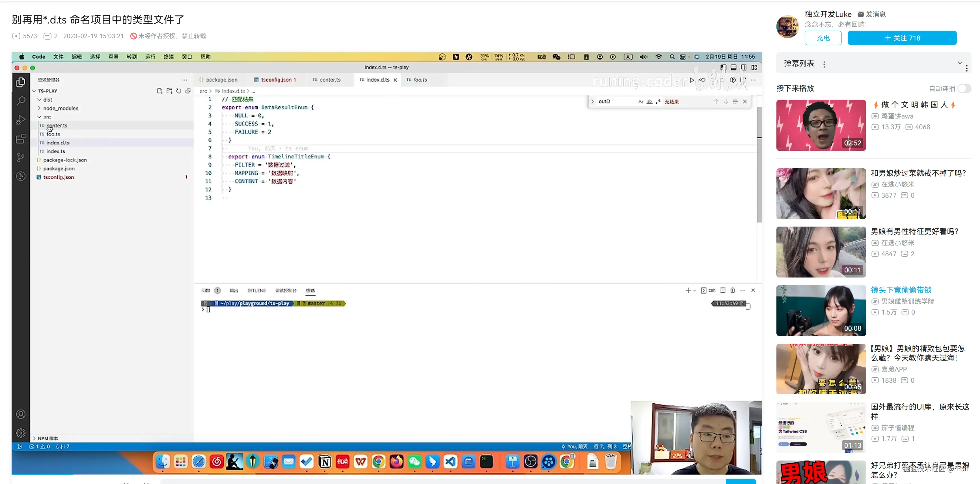Click the Explorer files icon
980x484 pixels.
[21, 82]
